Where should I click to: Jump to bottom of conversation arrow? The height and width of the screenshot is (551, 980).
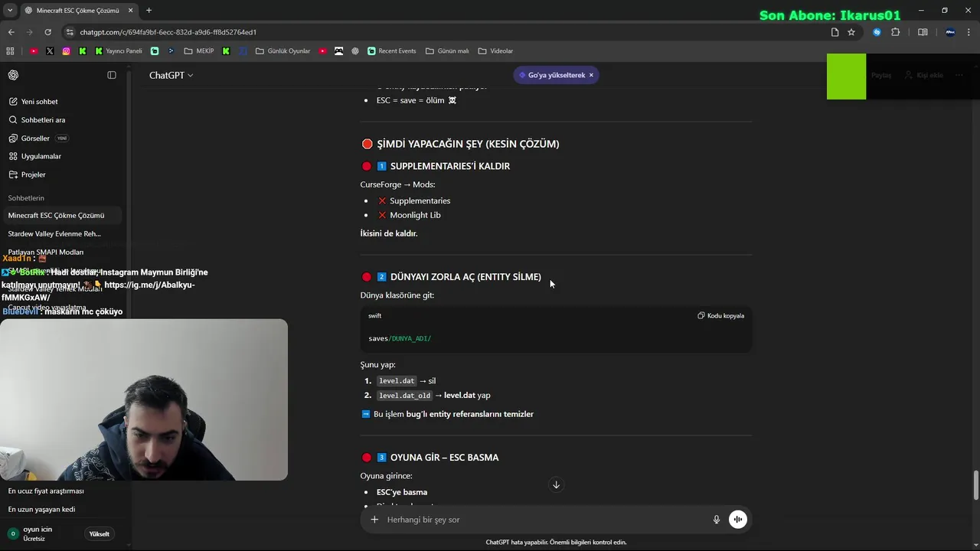(x=556, y=484)
